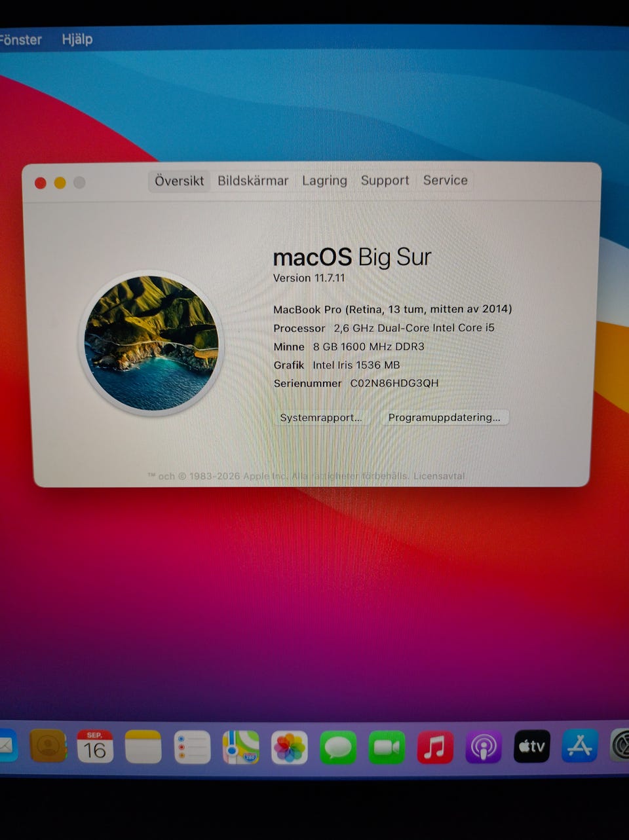629x840 pixels.
Task: Click the Systemrapport… button
Action: (321, 418)
